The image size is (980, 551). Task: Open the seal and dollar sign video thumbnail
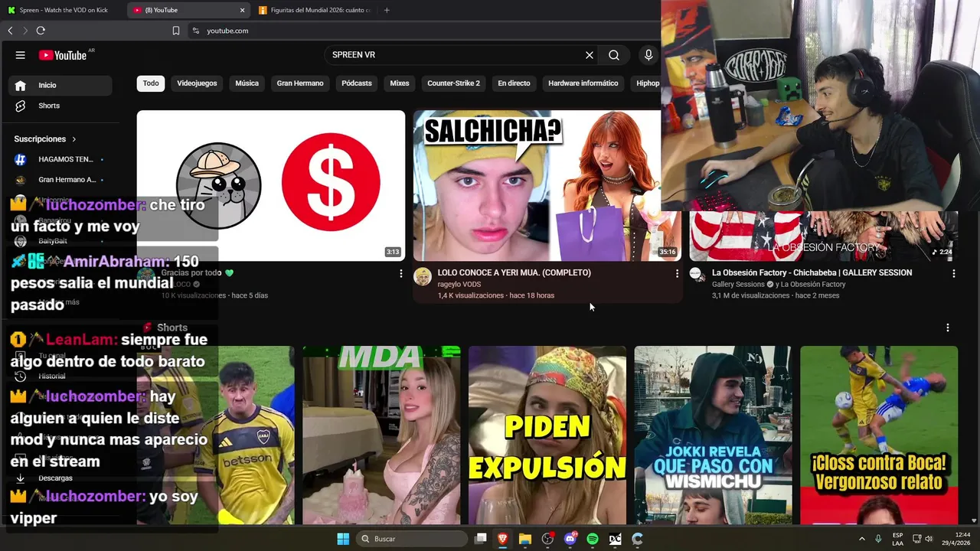click(271, 185)
